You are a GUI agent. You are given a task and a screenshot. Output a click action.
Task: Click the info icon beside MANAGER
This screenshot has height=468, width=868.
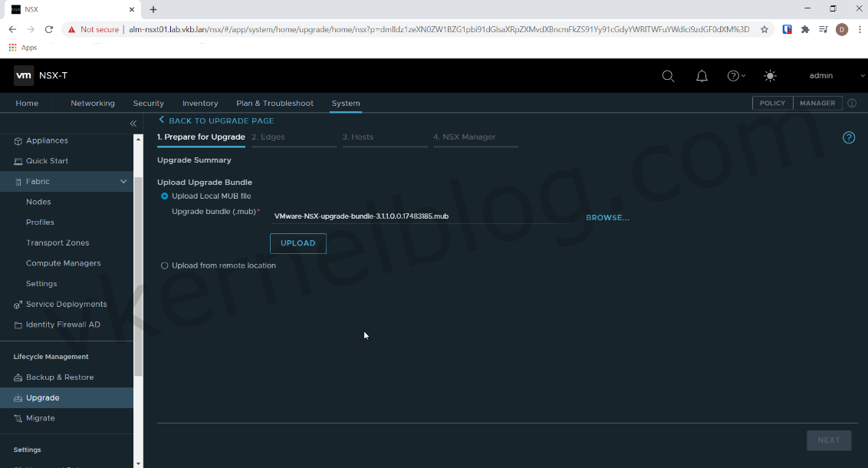coord(851,103)
